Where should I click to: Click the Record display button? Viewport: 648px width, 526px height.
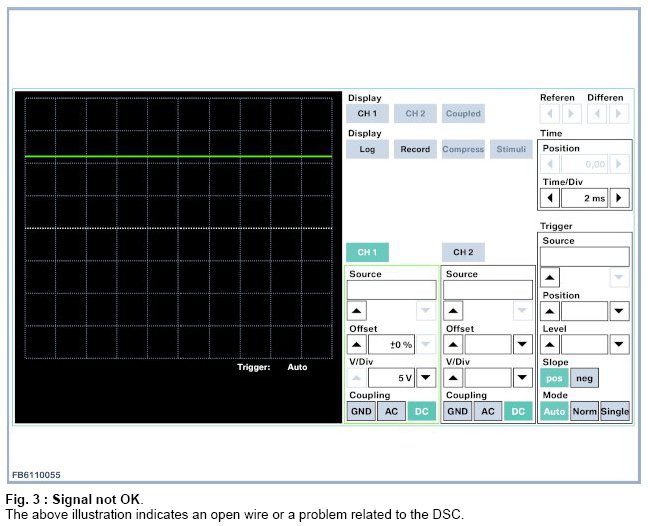[x=415, y=149]
